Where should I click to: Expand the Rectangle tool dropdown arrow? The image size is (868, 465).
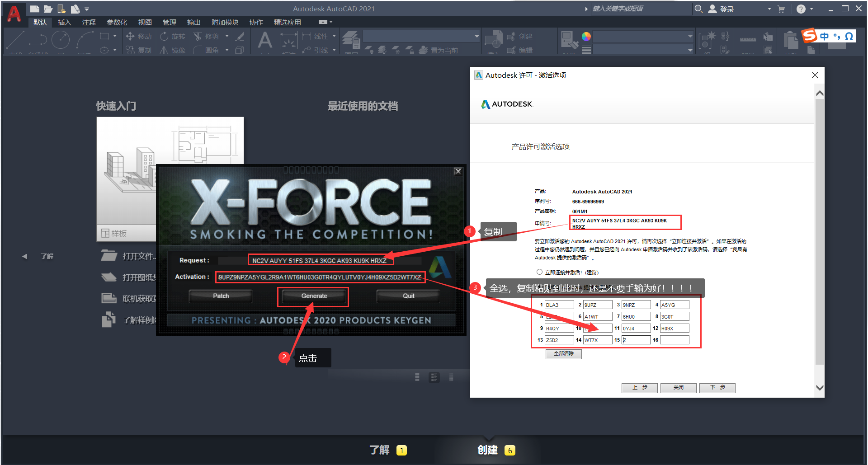tap(115, 36)
